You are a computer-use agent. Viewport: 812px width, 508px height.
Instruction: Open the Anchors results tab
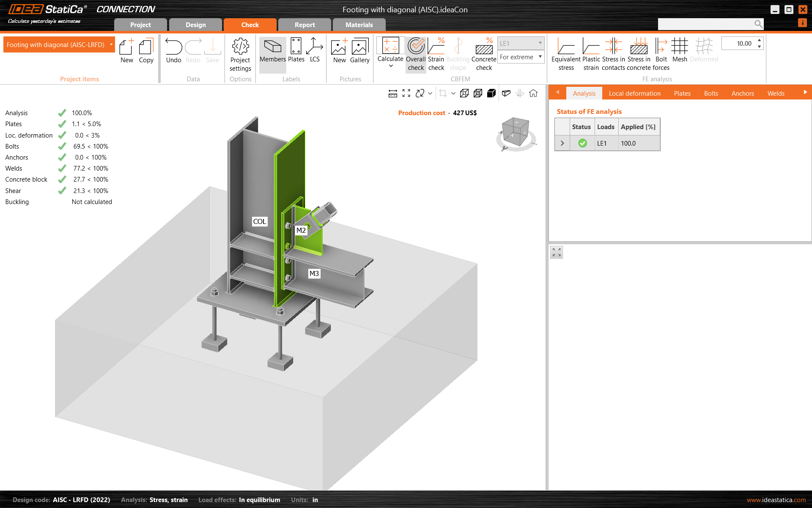742,93
